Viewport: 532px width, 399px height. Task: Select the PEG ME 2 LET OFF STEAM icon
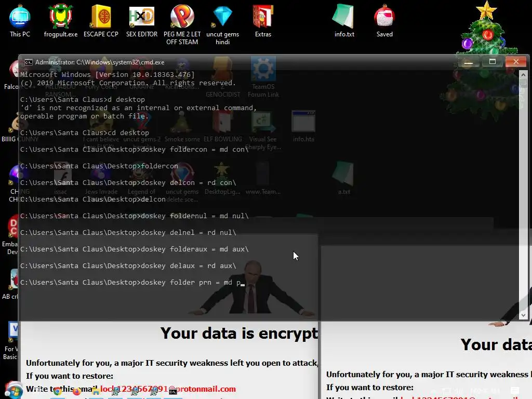[182, 25]
